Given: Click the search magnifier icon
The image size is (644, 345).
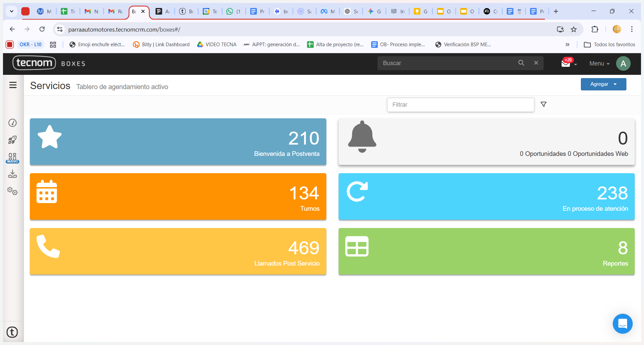Looking at the screenshot, I should [521, 63].
